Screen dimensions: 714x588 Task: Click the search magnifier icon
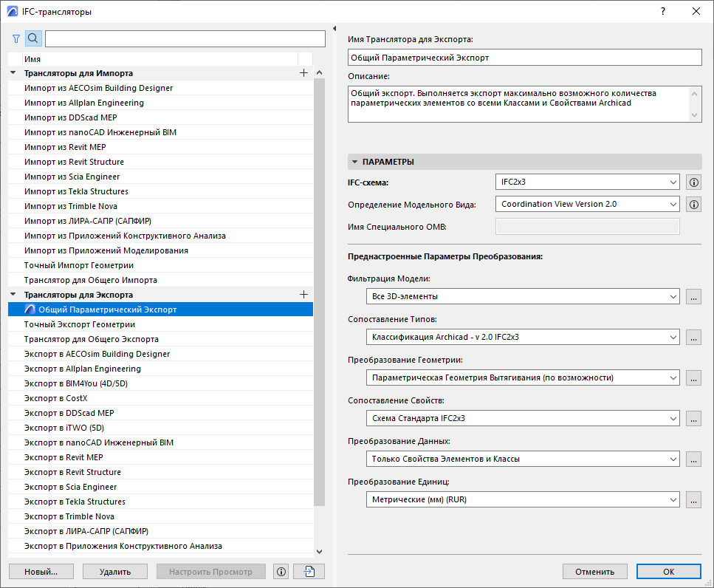(33, 38)
